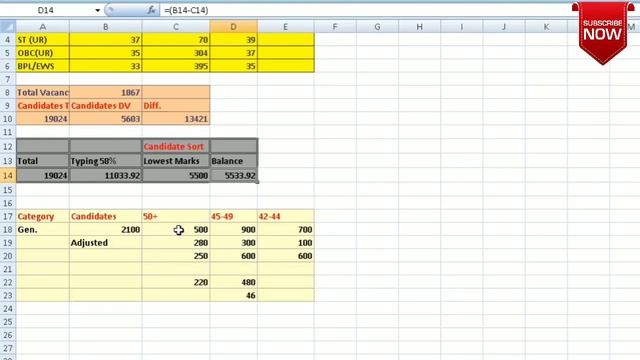Click the Total Vacanc cell
The image size is (640, 360).
pyautogui.click(x=42, y=93)
